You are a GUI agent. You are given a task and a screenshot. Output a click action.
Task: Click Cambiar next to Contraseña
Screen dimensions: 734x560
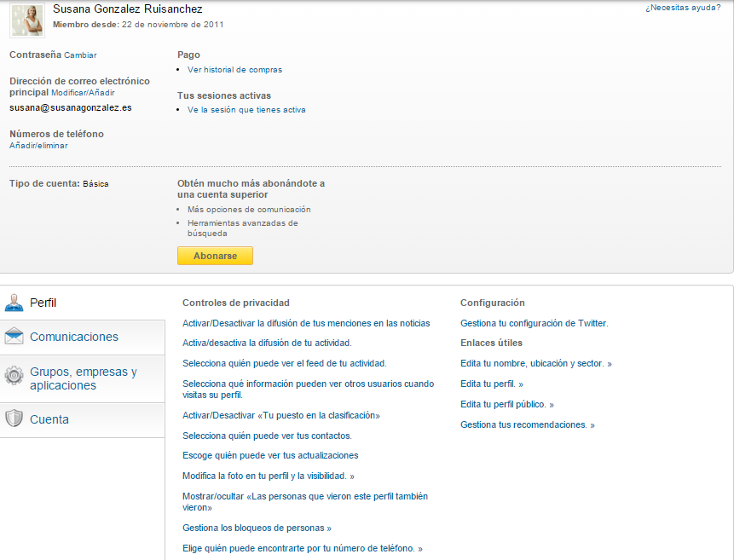[x=80, y=55]
